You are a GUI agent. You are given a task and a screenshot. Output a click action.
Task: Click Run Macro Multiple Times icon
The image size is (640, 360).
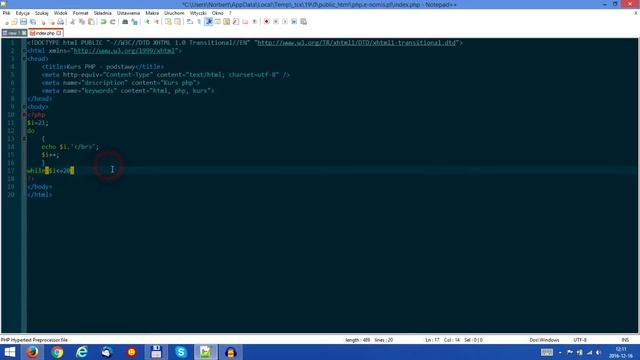click(x=294, y=22)
